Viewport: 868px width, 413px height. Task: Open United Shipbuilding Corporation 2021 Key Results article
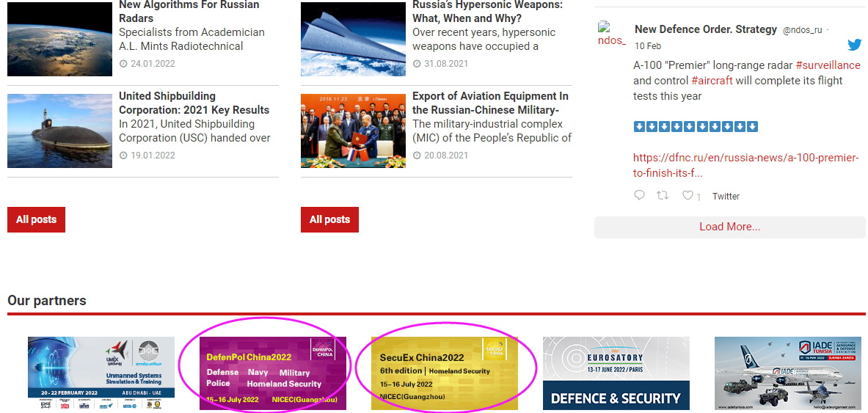(x=194, y=103)
